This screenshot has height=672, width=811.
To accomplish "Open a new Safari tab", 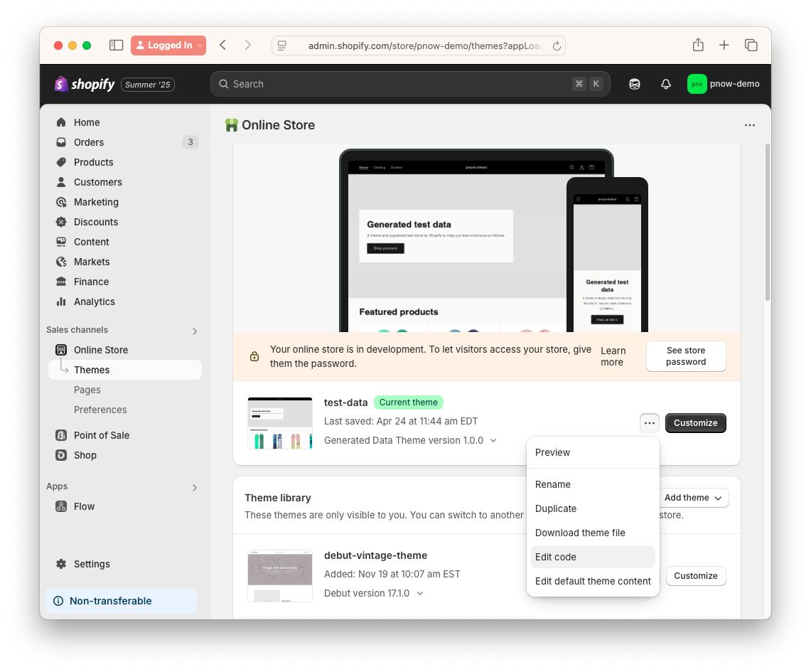I will click(724, 46).
